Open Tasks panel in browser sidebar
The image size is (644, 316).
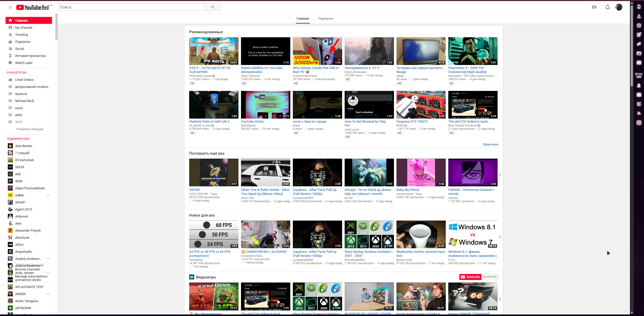pyautogui.click(x=639, y=104)
